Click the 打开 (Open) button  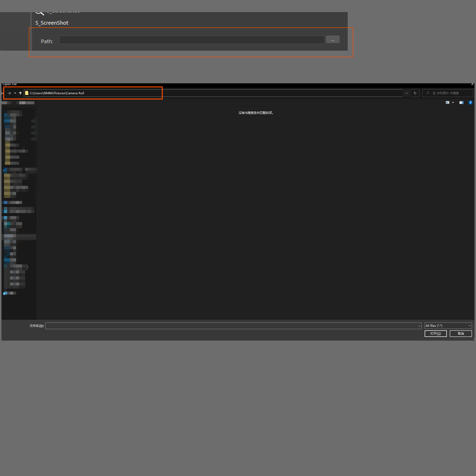coord(436,334)
